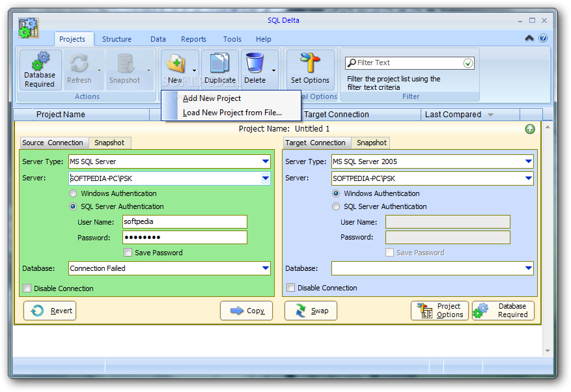Image resolution: width=571 pixels, height=392 pixels.
Task: Click the green up-arrow collapse project icon
Action: [530, 129]
